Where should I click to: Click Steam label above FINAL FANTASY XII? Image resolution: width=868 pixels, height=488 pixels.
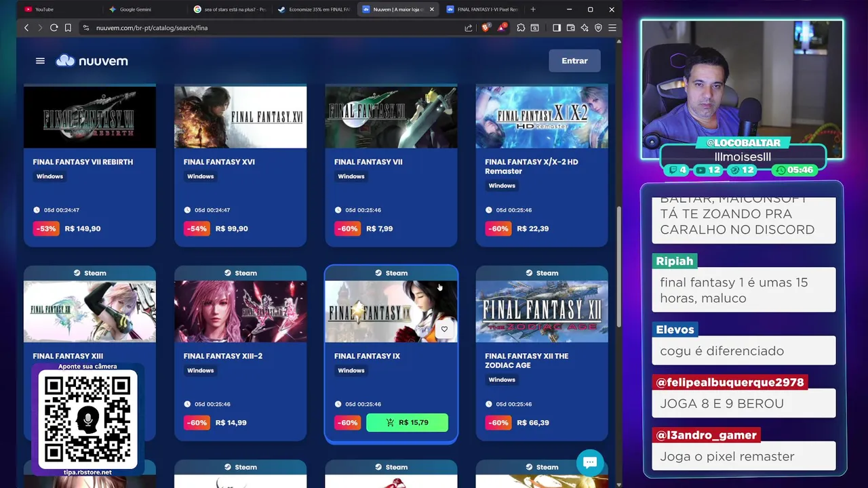(542, 273)
